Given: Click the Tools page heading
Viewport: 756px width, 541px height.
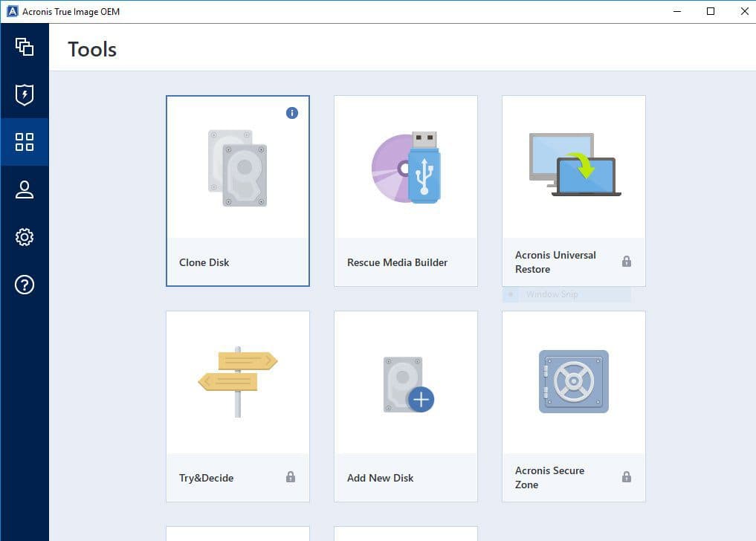Looking at the screenshot, I should (x=91, y=49).
